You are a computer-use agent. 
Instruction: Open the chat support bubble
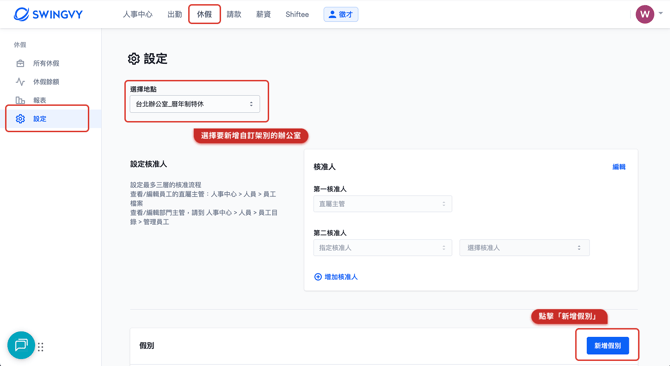click(x=21, y=345)
